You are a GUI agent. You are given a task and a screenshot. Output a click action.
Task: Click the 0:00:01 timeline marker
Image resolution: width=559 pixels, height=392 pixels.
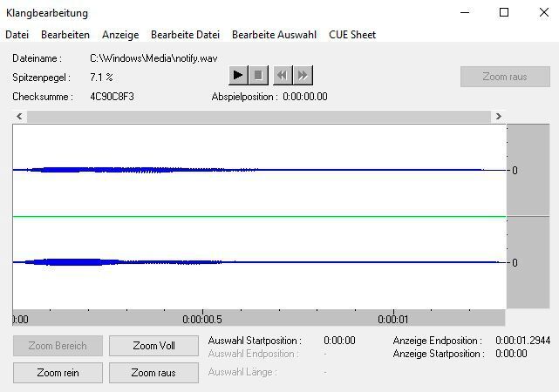point(392,320)
